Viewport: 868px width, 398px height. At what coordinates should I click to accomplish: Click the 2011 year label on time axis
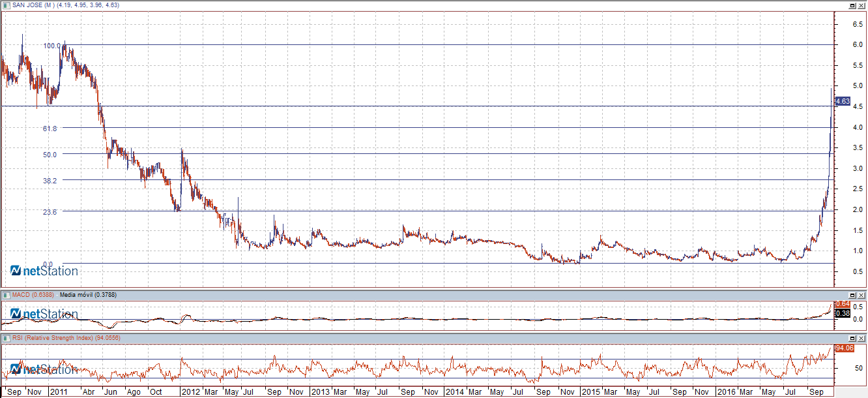[x=59, y=392]
